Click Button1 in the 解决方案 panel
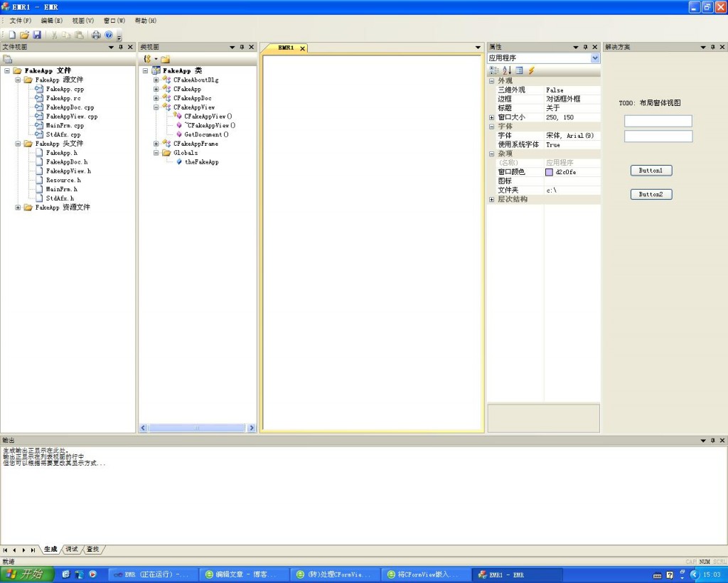Viewport: 728px width, 583px height. pyautogui.click(x=651, y=171)
